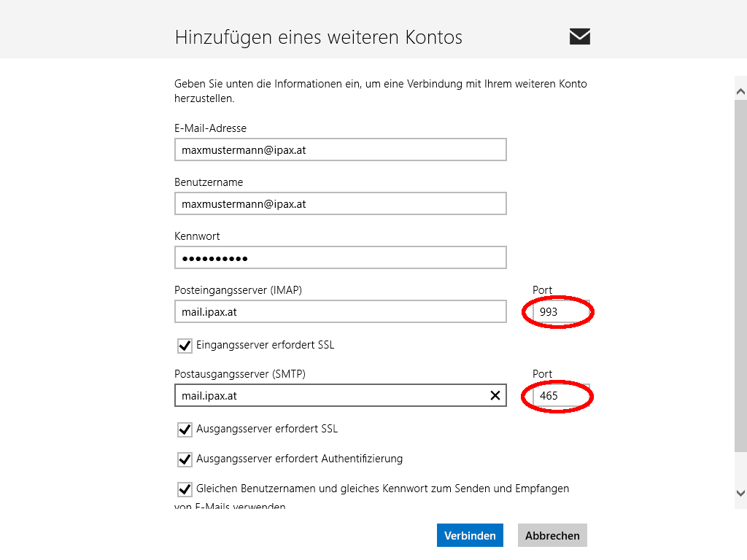Click the 'Geben Sie unten die Informationen' text
The image size is (747, 560).
[380, 90]
